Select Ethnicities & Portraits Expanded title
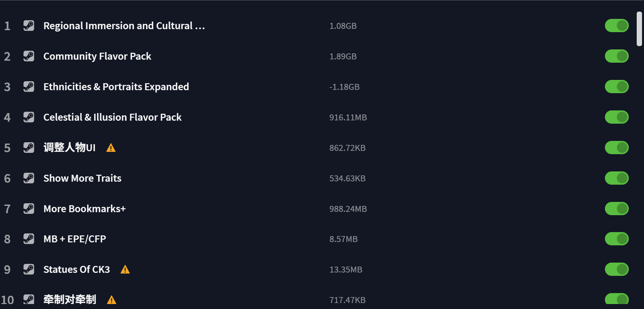 [x=116, y=87]
